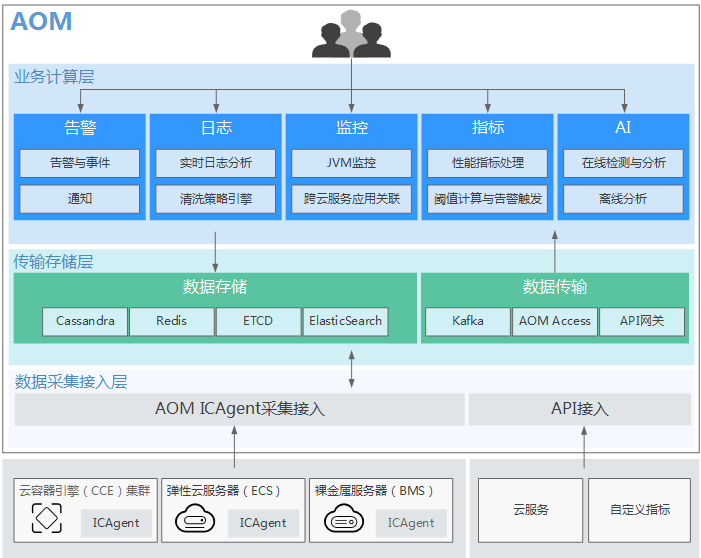
Task: Click the CCE cluster container icon
Action: [46, 519]
